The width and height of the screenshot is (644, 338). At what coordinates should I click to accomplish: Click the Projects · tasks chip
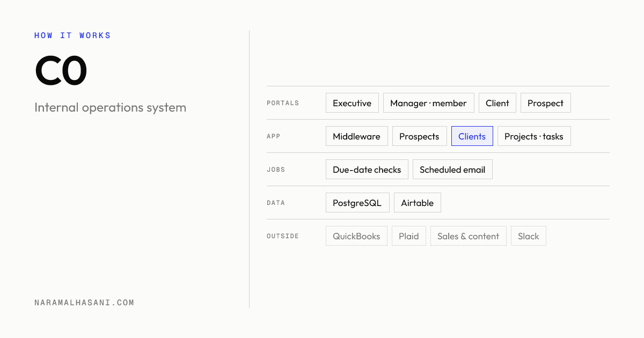click(534, 136)
